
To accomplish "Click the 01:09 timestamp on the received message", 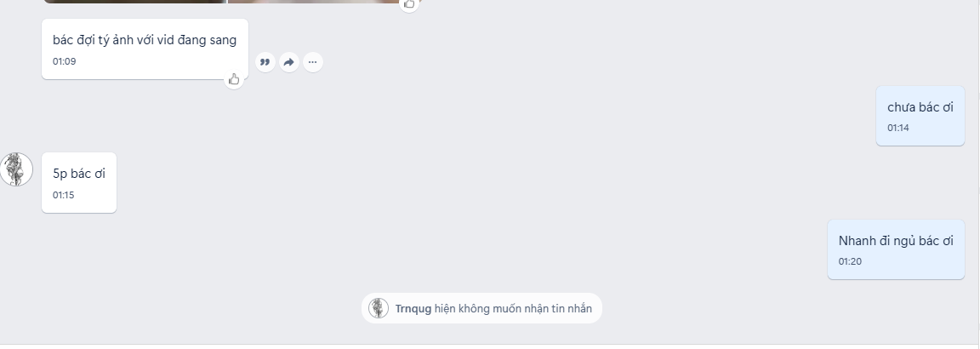I will pos(65,61).
